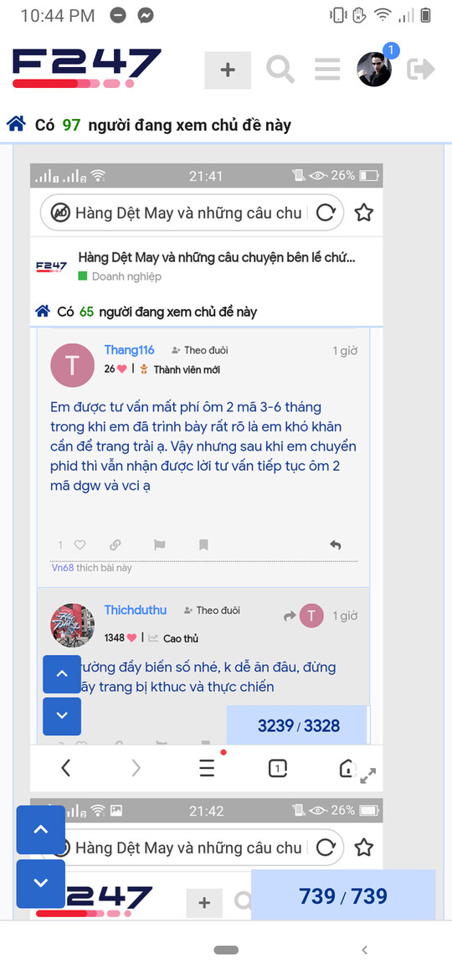Tap the Android home pill button
This screenshot has height=980, width=452.
(x=226, y=950)
